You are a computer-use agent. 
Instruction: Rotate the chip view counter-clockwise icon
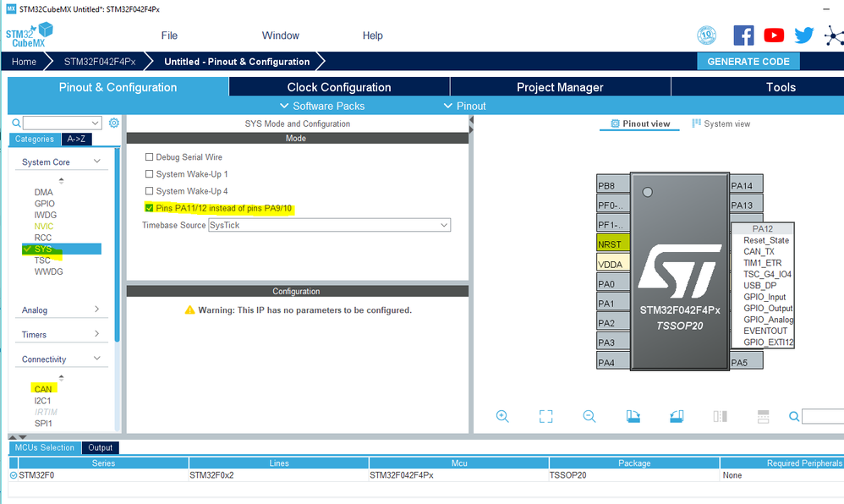(x=677, y=416)
